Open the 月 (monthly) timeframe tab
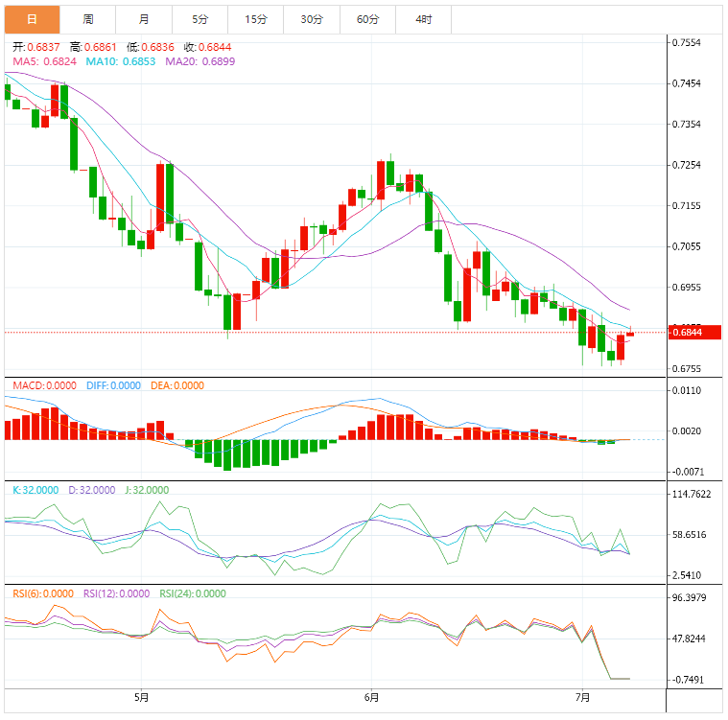The image size is (728, 720). coord(144,19)
